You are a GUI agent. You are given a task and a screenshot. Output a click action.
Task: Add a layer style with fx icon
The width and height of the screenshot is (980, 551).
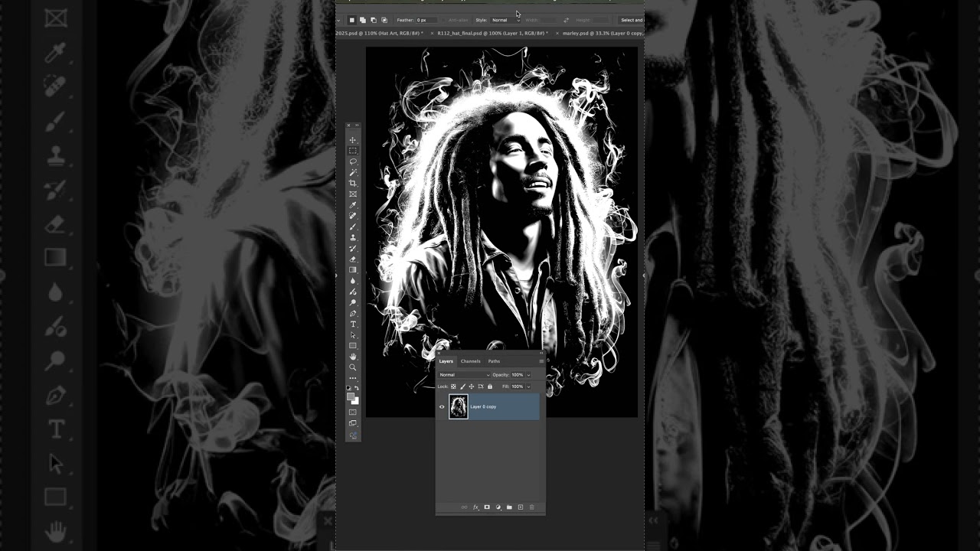pos(475,507)
